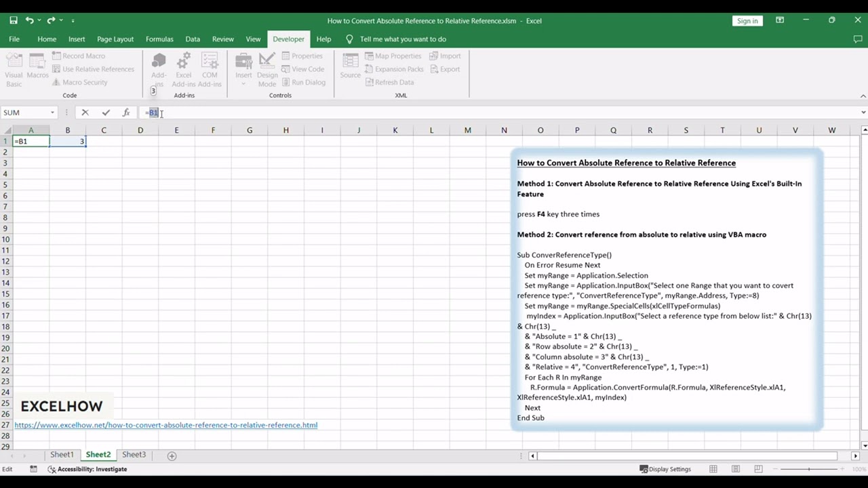Expand the formula bar
Image resolution: width=868 pixels, height=488 pixels.
click(863, 113)
